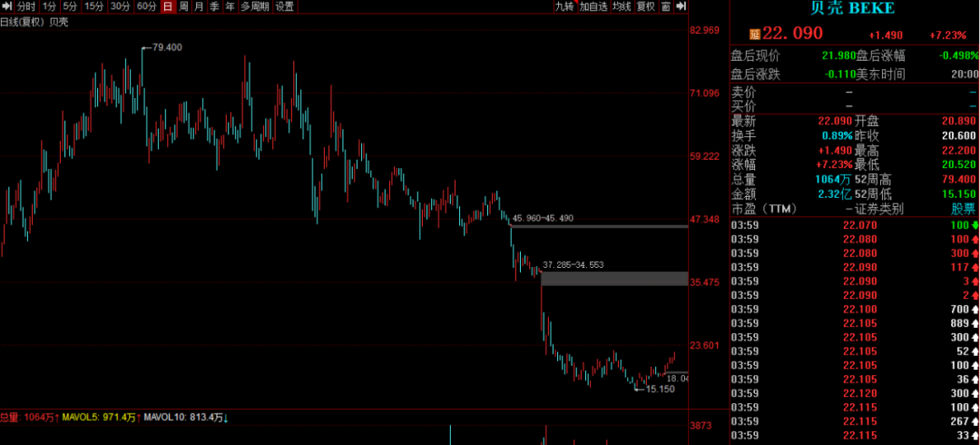The image size is (980, 445).
Task: Click the 证券类别 value 股票
Action: (x=964, y=209)
